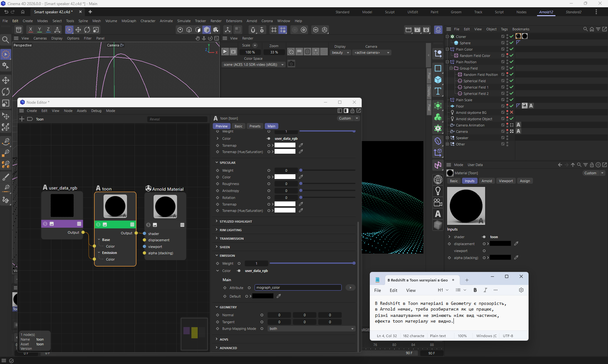Switch to the Presets tab in Node Editor

point(255,126)
